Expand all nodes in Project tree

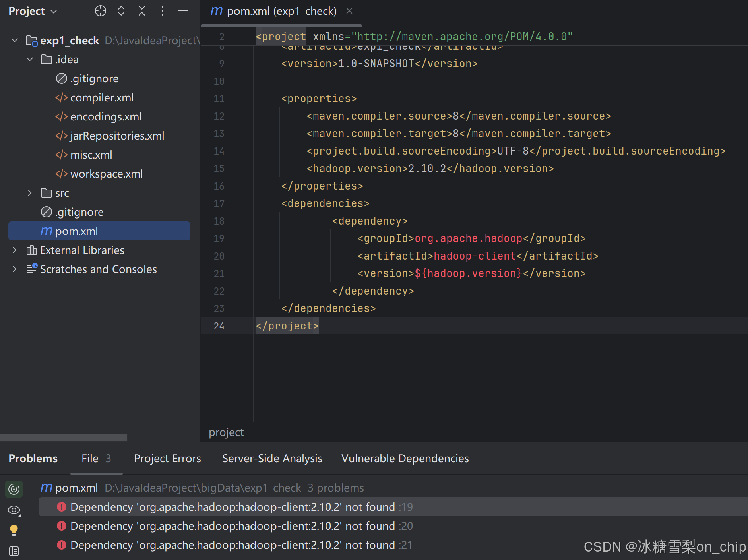[121, 11]
